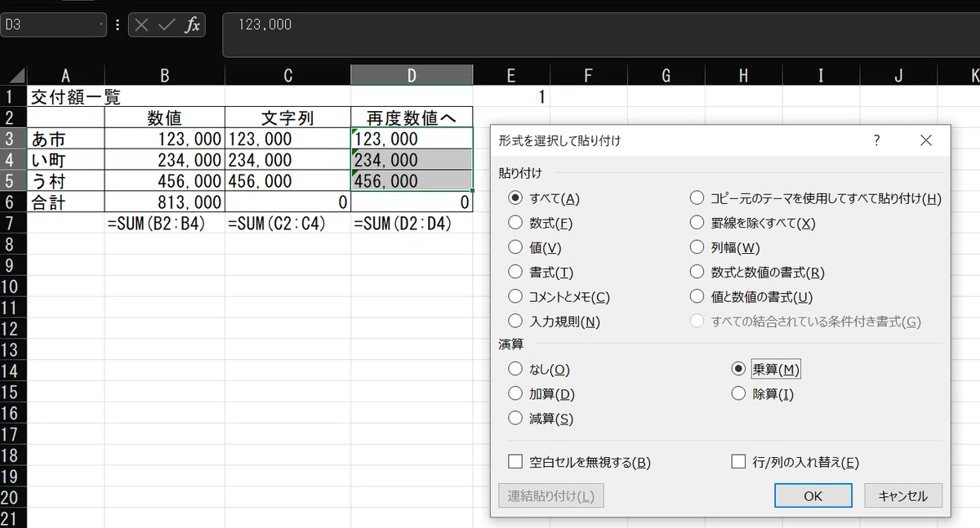
Task: Select column C header
Action: 287,76
